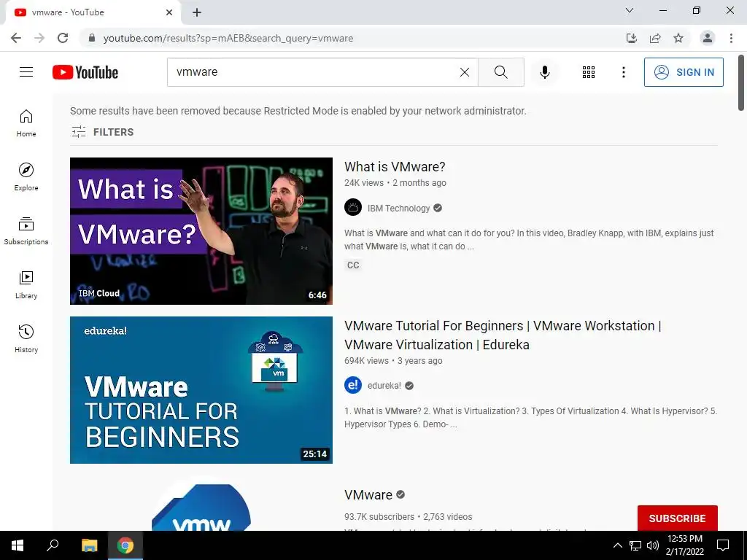Open Windows taskbar search

click(53, 545)
